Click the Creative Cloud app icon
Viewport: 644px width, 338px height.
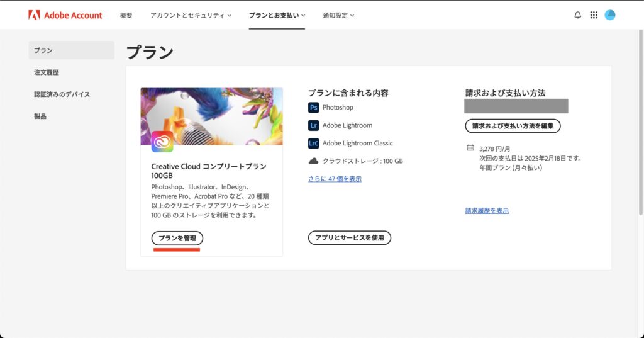(162, 142)
